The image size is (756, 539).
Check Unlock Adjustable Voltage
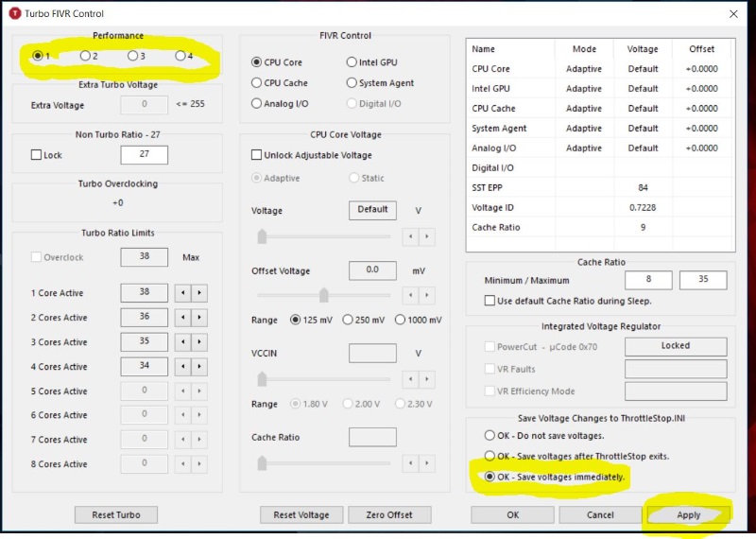pos(256,155)
